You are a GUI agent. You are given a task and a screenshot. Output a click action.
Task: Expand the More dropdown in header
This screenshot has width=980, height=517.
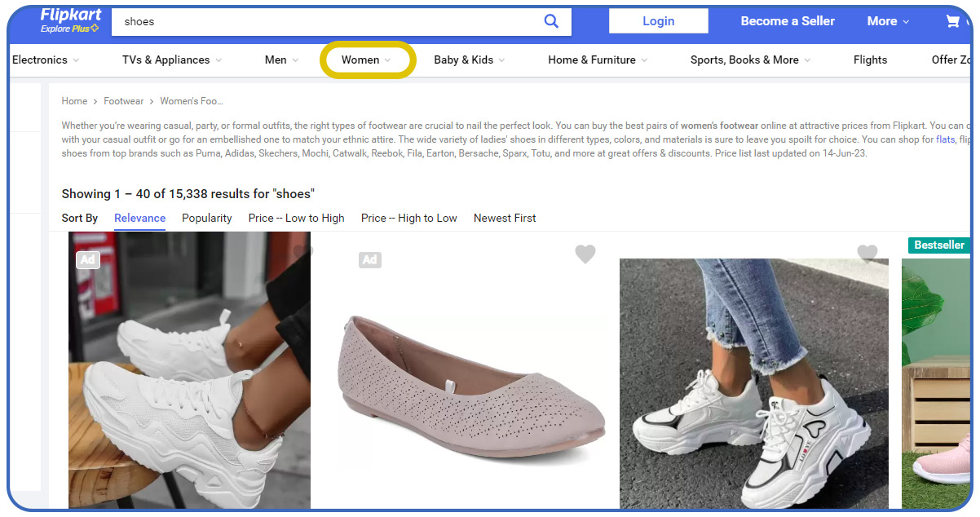pyautogui.click(x=888, y=21)
